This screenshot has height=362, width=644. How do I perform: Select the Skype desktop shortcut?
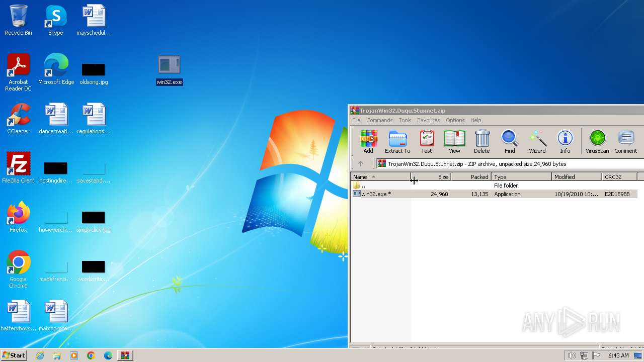[56, 21]
